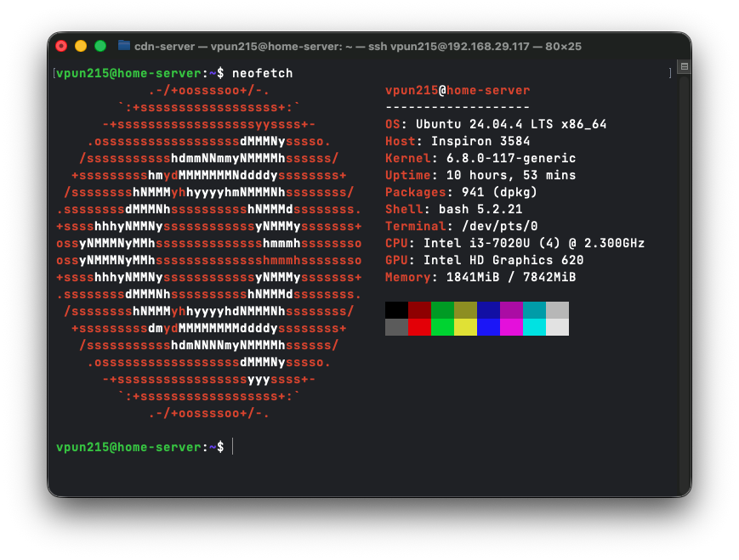This screenshot has width=739, height=560.
Task: Click the OS line showing Ubuntu 24.04.4 LTS
Action: tap(496, 124)
